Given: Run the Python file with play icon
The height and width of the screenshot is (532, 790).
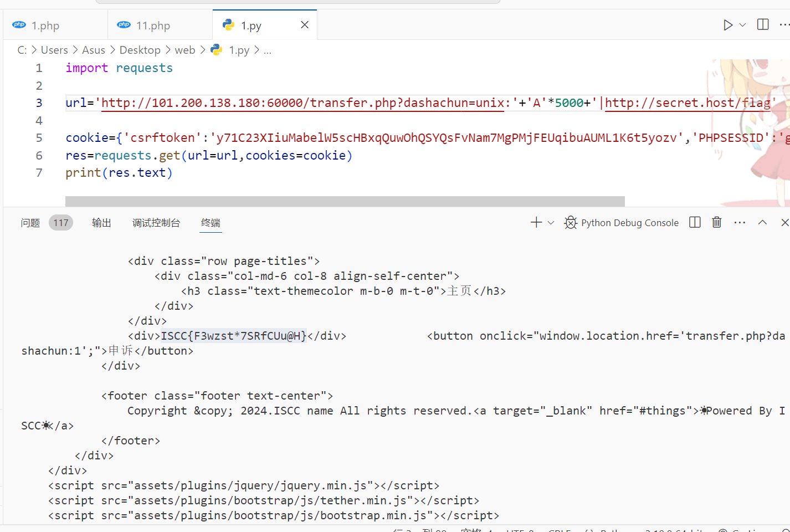Looking at the screenshot, I should [x=728, y=25].
